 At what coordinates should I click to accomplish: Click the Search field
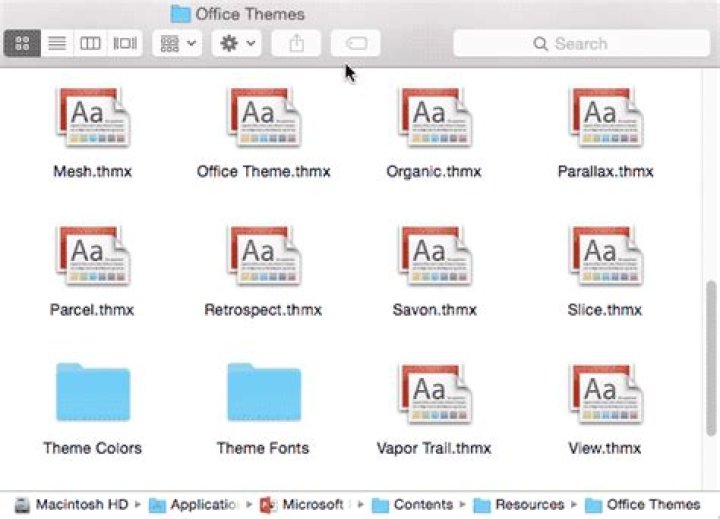click(580, 44)
